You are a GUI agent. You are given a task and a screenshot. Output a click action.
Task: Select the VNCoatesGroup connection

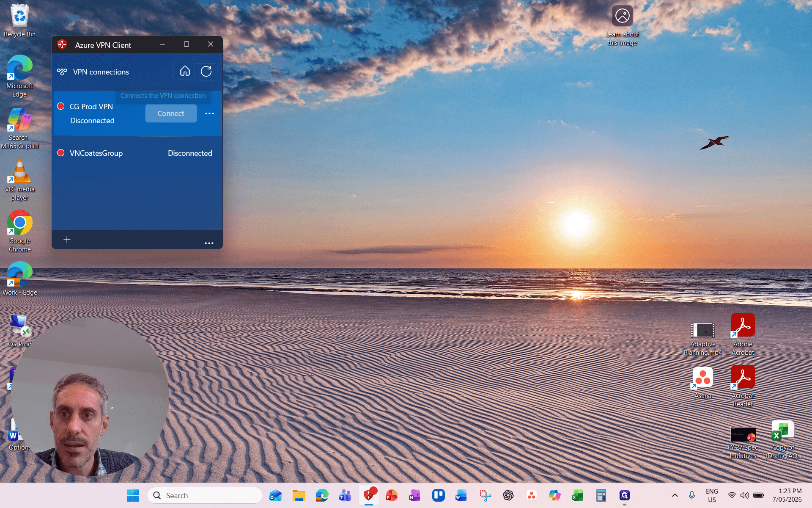[137, 153]
